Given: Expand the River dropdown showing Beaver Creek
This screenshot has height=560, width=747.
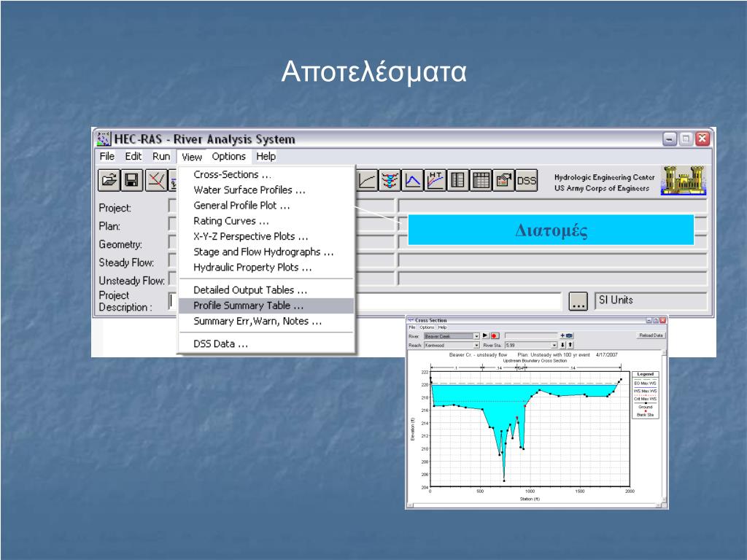Looking at the screenshot, I should (x=476, y=336).
